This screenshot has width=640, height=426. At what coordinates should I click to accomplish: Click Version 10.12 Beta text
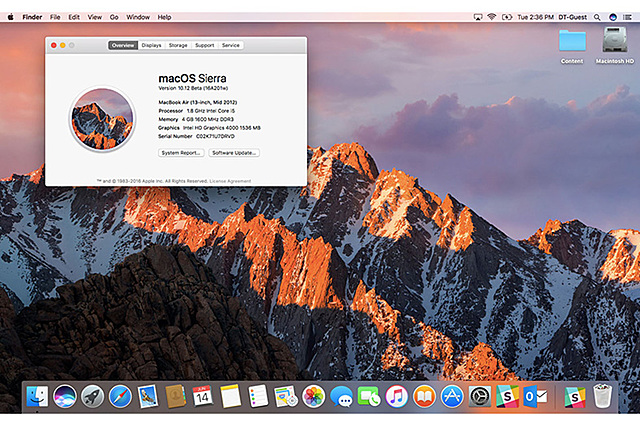pos(193,88)
